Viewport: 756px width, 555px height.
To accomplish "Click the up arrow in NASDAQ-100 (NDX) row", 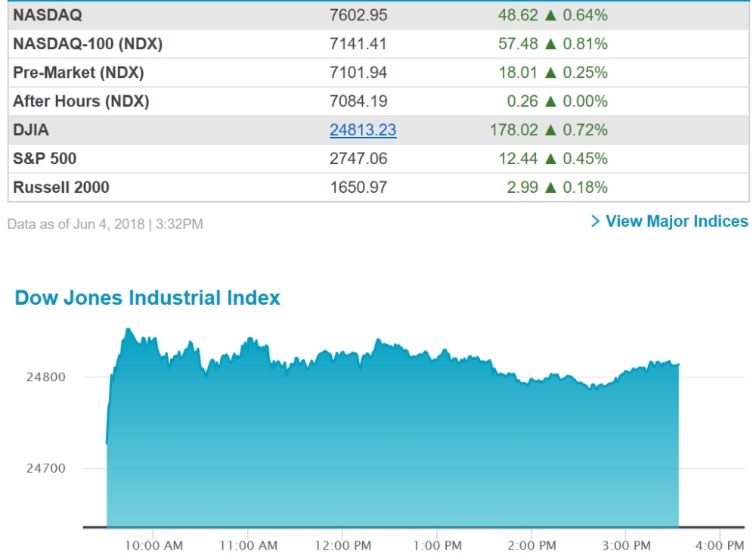I will 550,44.
